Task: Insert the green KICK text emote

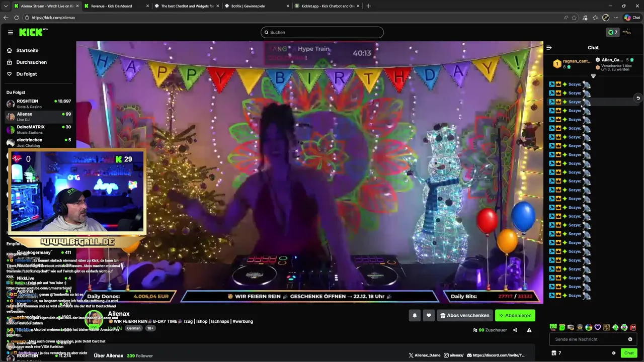Action: coord(553,327)
